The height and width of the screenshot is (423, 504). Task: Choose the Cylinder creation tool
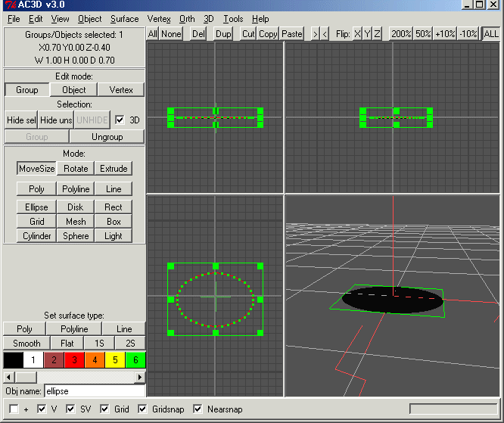pyautogui.click(x=36, y=236)
